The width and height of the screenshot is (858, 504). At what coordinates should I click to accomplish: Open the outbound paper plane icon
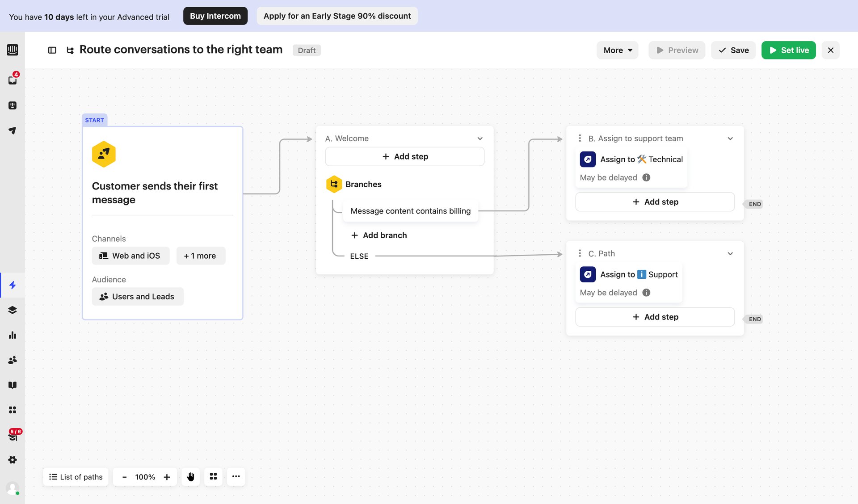(13, 130)
